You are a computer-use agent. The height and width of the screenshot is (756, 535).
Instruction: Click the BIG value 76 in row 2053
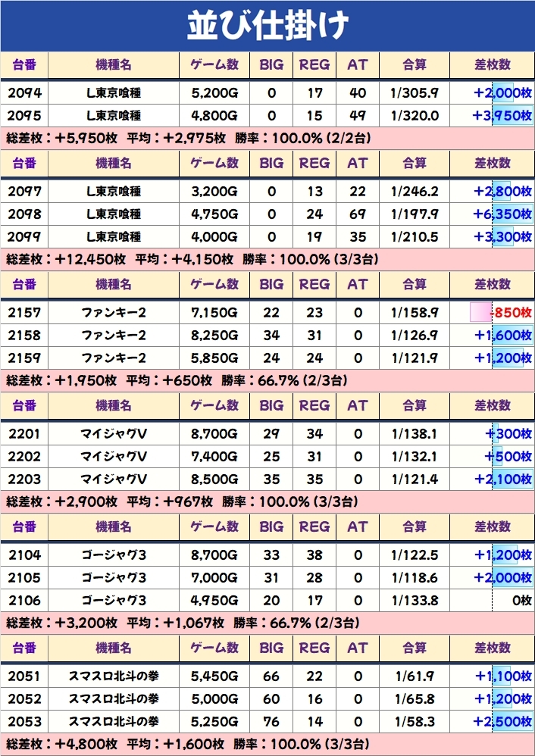pyautogui.click(x=271, y=722)
